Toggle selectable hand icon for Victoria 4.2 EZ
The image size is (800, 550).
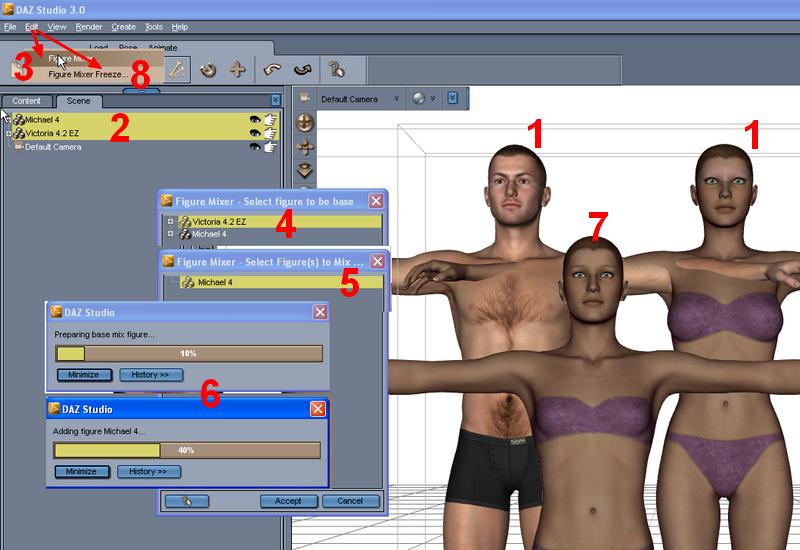tap(270, 133)
